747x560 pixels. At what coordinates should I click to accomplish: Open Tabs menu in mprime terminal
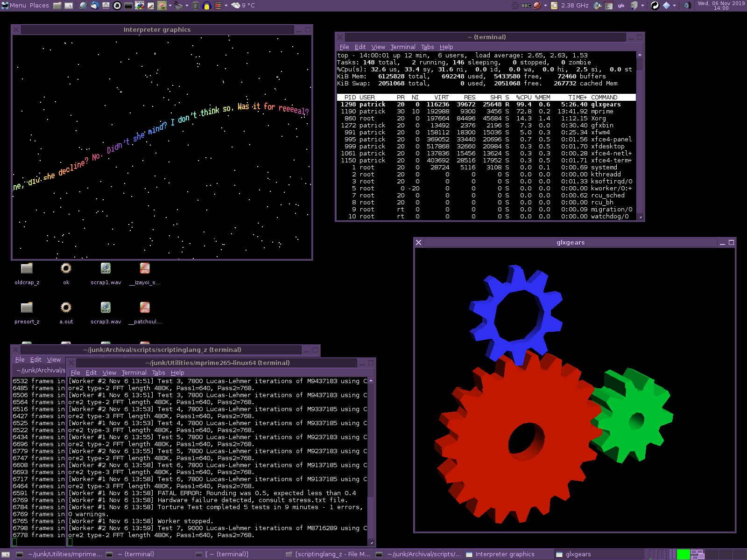click(158, 372)
